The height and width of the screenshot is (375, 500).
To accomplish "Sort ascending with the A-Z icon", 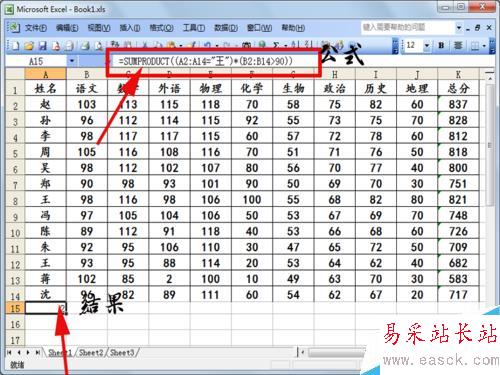I will tap(295, 45).
